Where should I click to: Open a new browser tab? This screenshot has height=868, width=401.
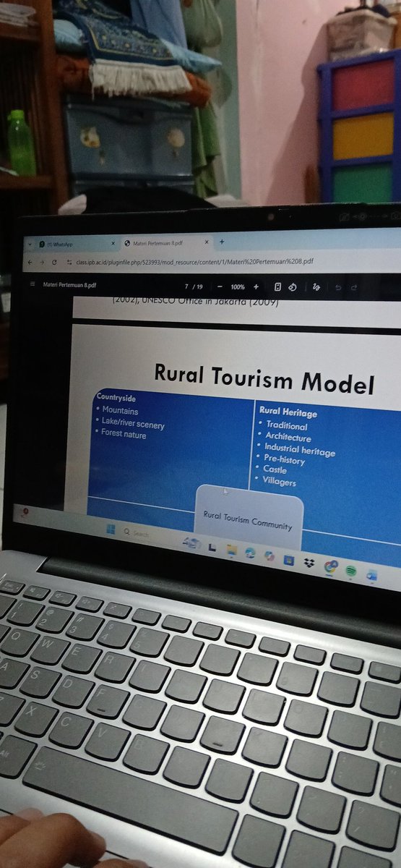[x=222, y=242]
